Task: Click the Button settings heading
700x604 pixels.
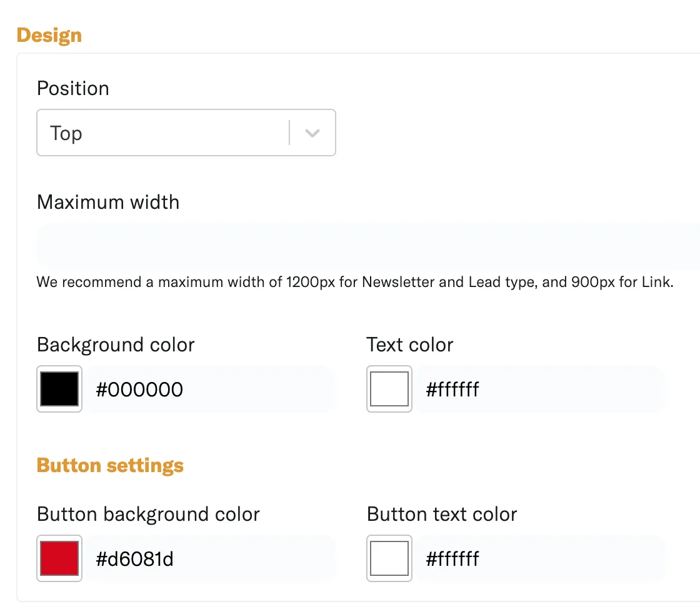Action: pos(110,466)
